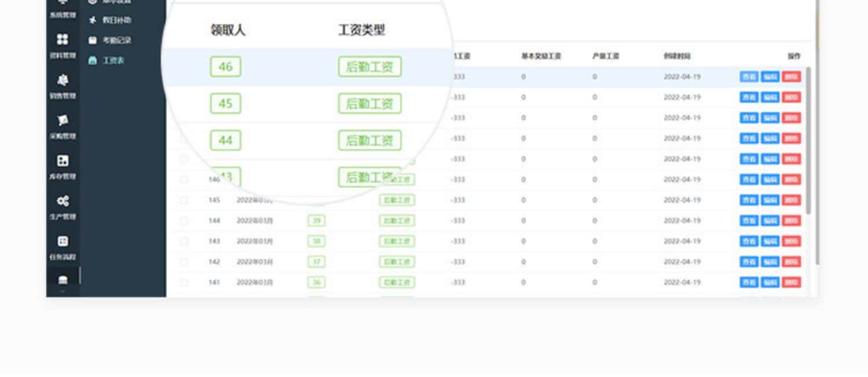Open the 采购管理 sidebar module icon
This screenshot has height=377, width=868.
click(62, 120)
